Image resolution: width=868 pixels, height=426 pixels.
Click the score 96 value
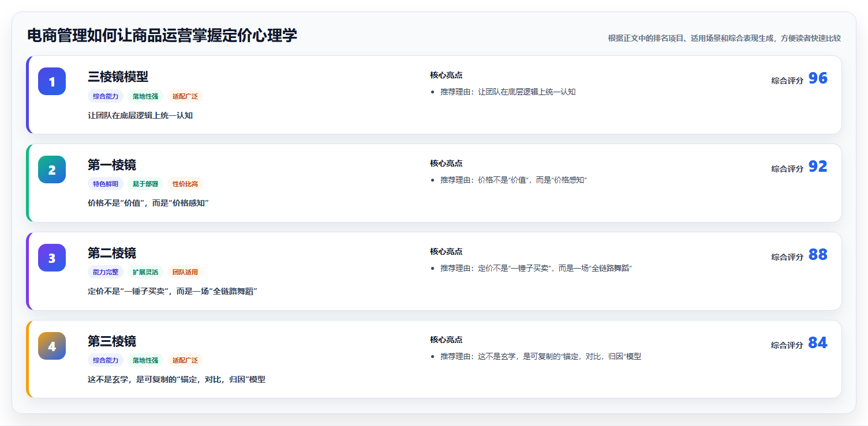click(x=818, y=78)
